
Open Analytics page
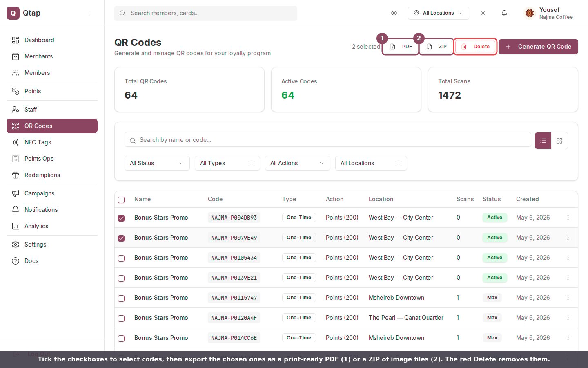coord(52,226)
